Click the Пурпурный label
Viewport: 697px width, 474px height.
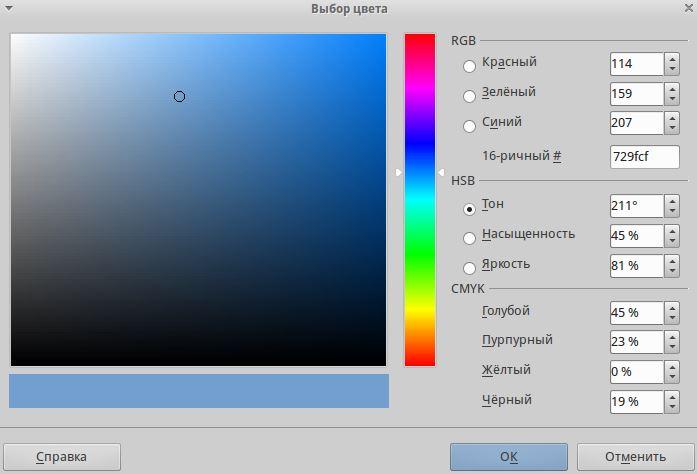click(517, 341)
